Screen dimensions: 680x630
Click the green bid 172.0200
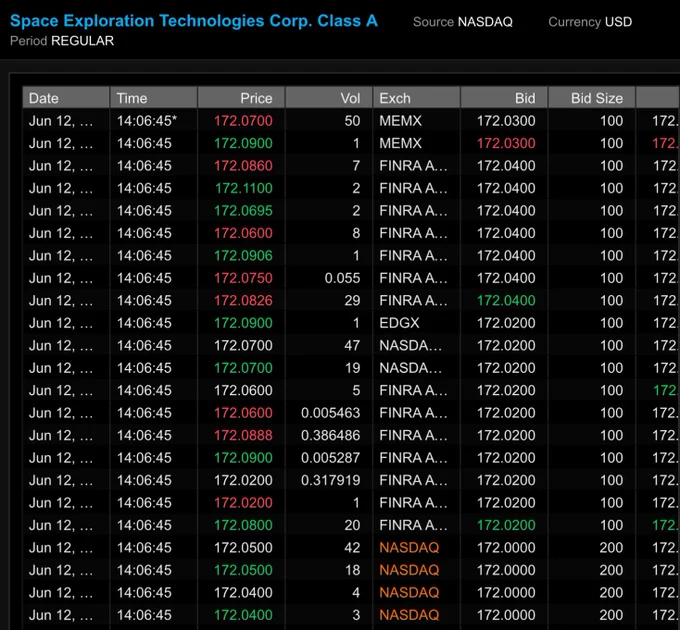[506, 525]
